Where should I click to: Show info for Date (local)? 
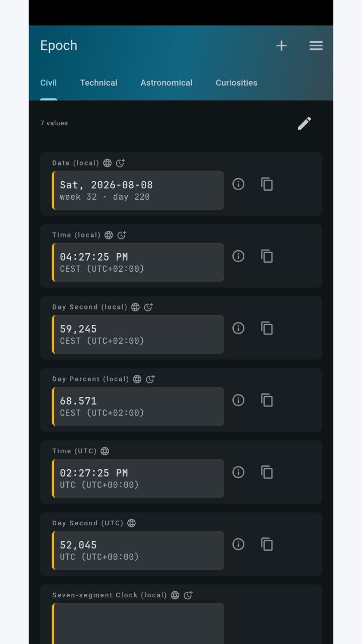pos(238,184)
